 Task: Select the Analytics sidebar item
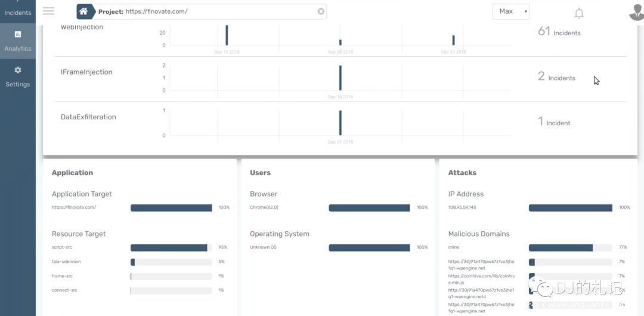[18, 41]
